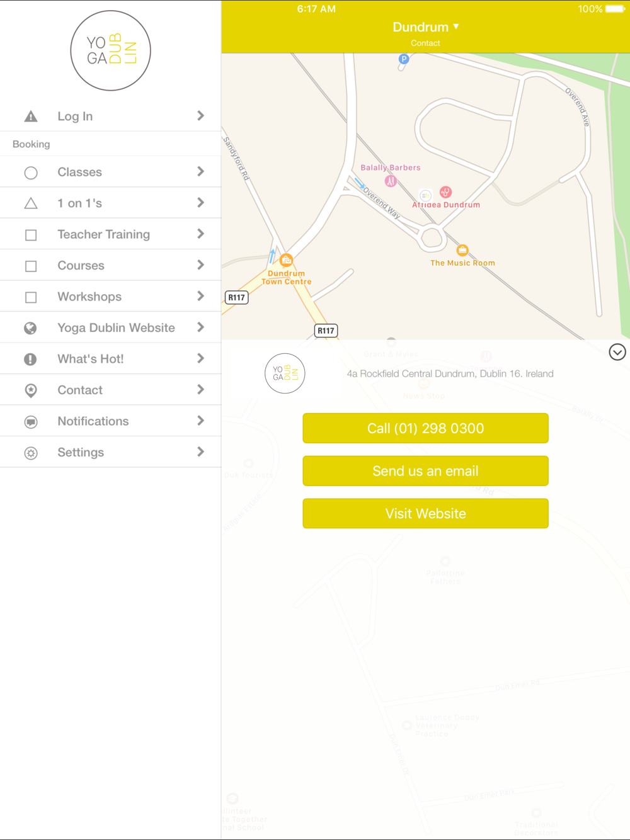Click the exclamation icon for What's Hot!
This screenshot has height=840, width=630.
[x=30, y=359]
